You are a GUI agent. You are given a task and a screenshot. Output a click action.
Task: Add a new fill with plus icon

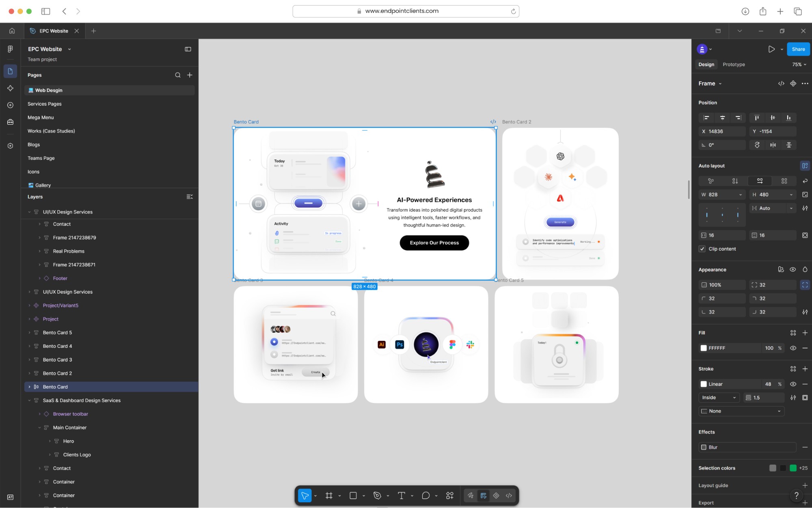click(x=805, y=333)
